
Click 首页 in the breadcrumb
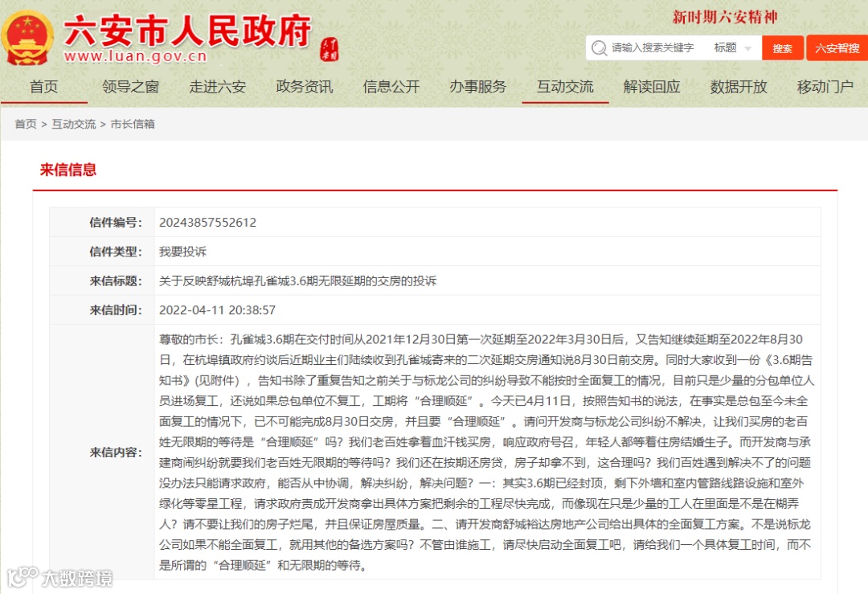coord(26,124)
